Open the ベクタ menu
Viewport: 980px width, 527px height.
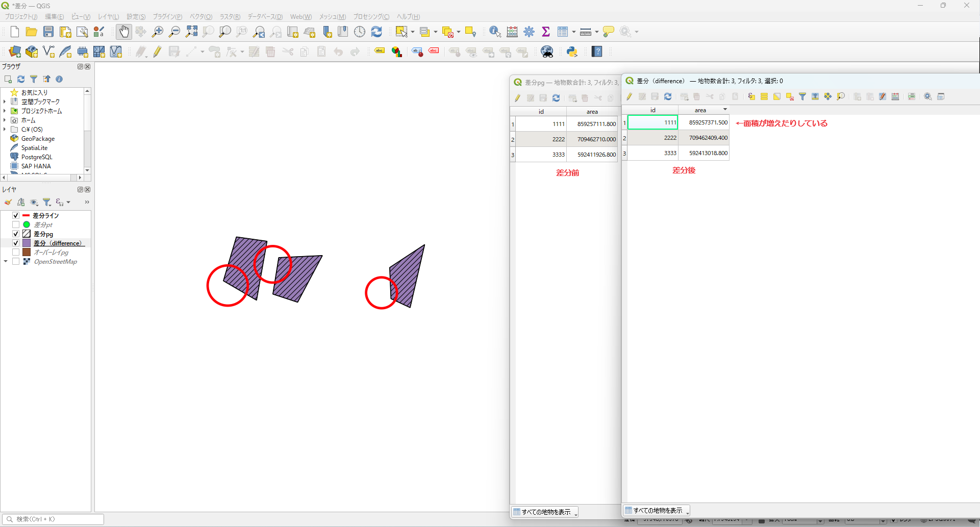click(200, 17)
